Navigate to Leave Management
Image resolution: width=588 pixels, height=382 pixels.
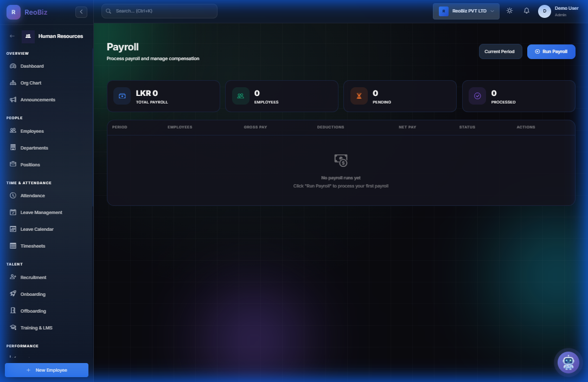(41, 212)
